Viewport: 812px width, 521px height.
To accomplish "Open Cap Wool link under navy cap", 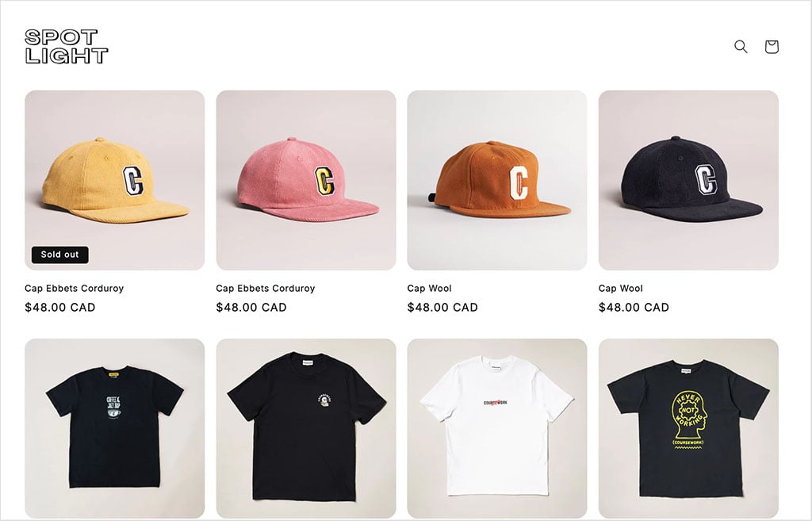I will click(620, 289).
